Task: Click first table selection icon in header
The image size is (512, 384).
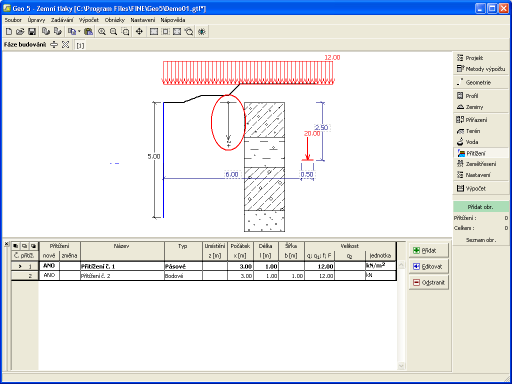Action: 15,246
